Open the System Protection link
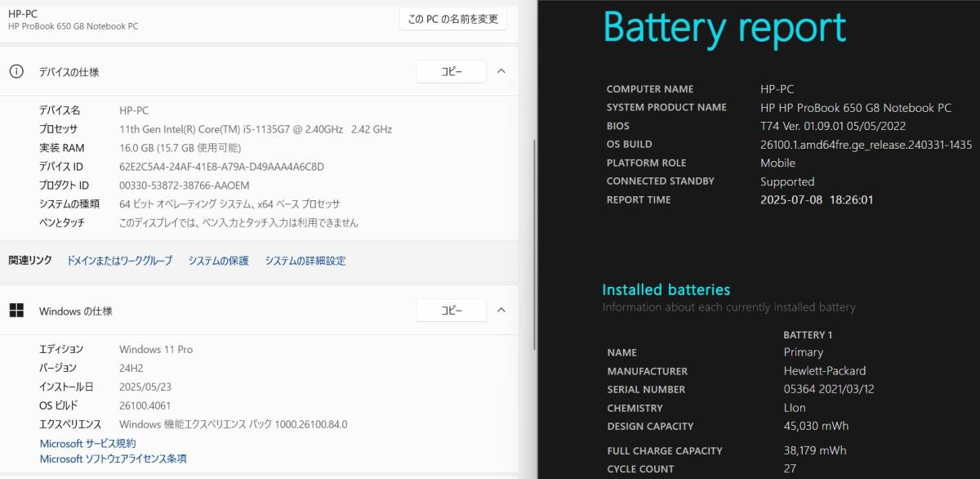 [218, 261]
